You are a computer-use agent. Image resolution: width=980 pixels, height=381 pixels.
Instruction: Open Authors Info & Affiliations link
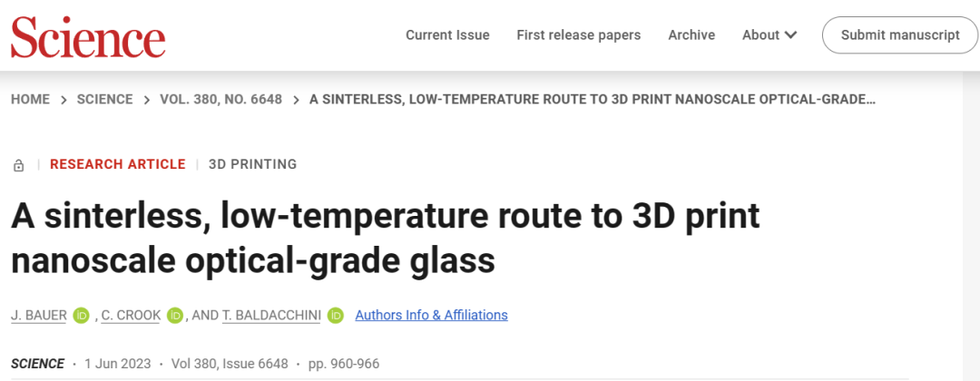point(431,315)
